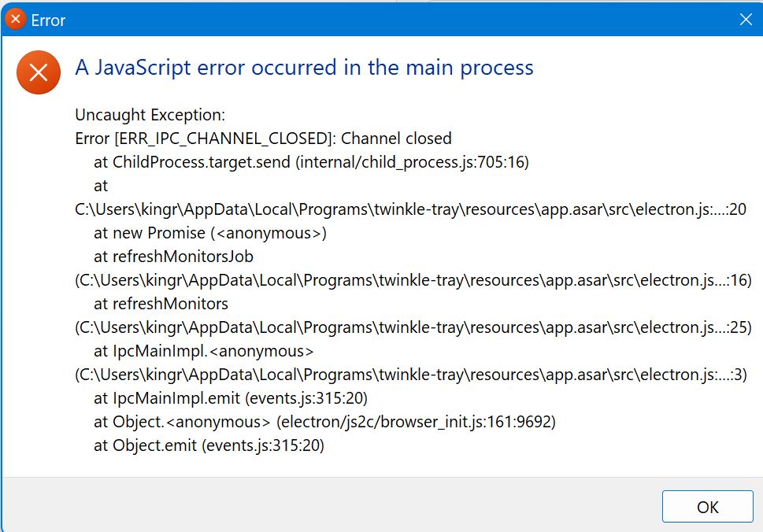Viewport: 763px width, 532px height.
Task: Click the Error title bar text
Action: pos(48,19)
